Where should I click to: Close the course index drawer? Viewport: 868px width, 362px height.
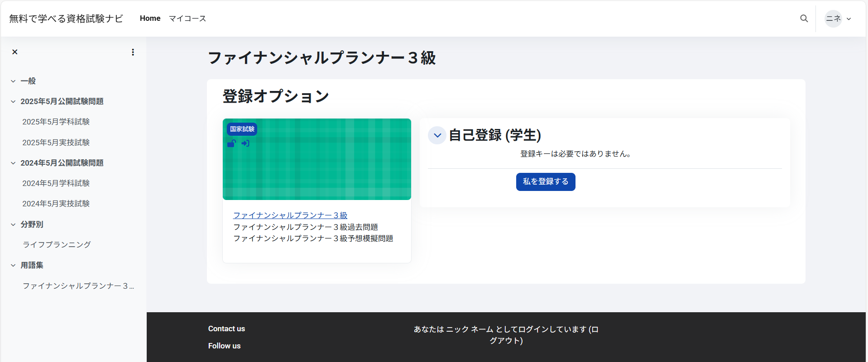tap(15, 52)
